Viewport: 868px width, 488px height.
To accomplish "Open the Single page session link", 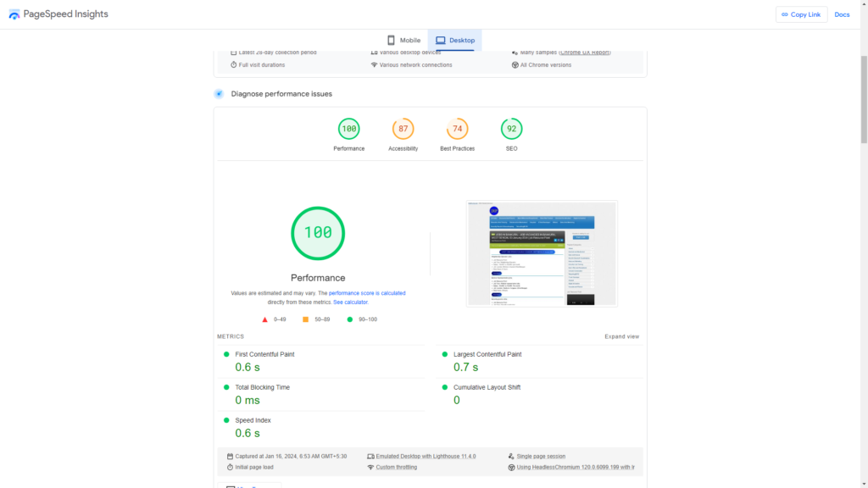I will [x=541, y=457].
